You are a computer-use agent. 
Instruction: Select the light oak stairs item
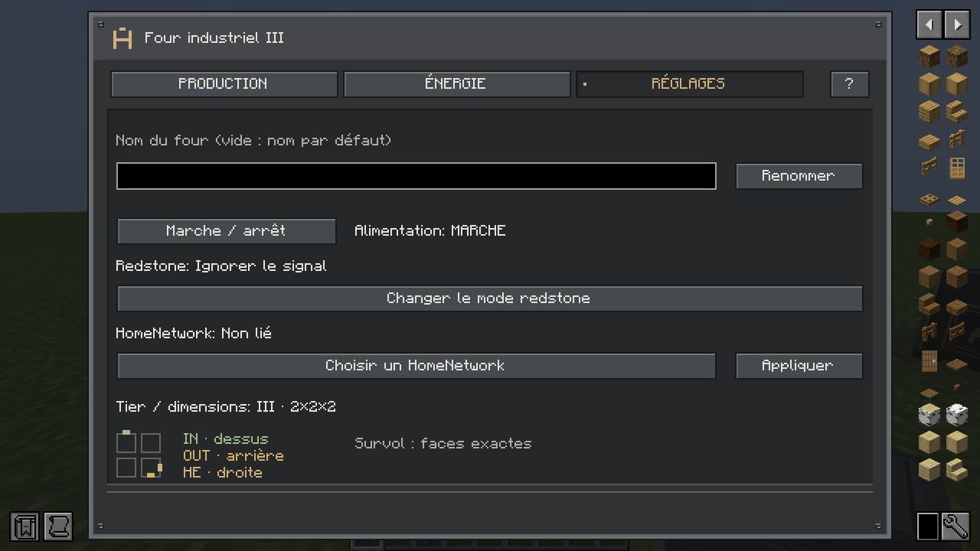coord(957,112)
